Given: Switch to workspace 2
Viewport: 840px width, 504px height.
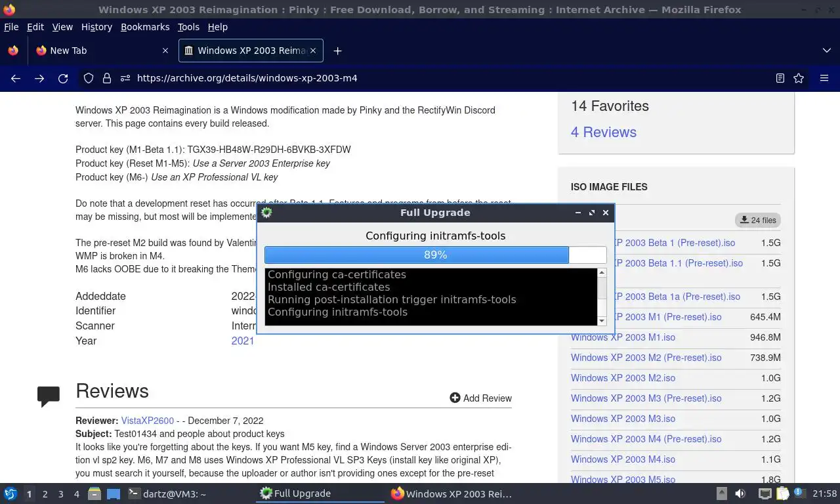Looking at the screenshot, I should [45, 493].
